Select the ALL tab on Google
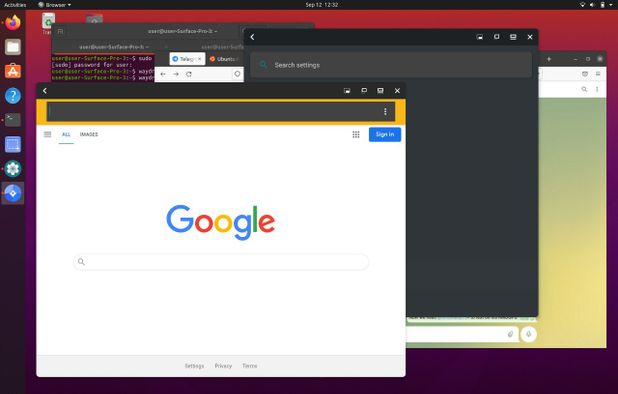 pyautogui.click(x=66, y=134)
